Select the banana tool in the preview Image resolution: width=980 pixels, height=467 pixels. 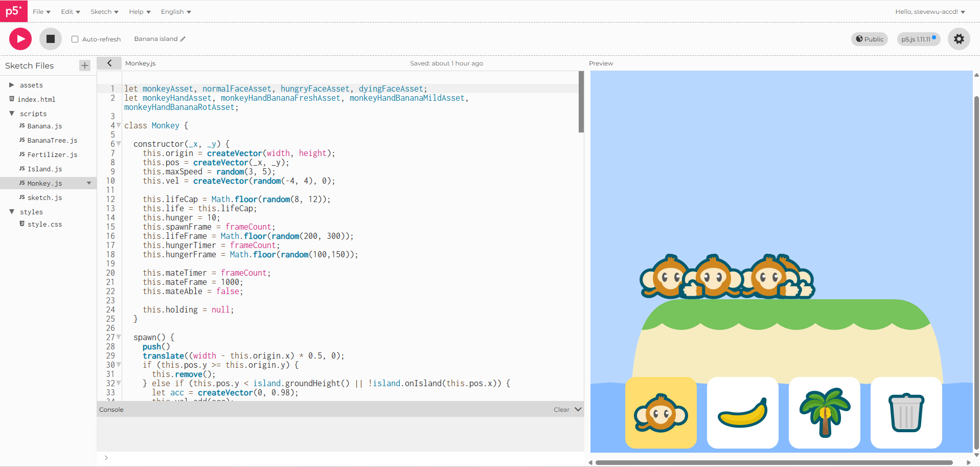pyautogui.click(x=742, y=413)
